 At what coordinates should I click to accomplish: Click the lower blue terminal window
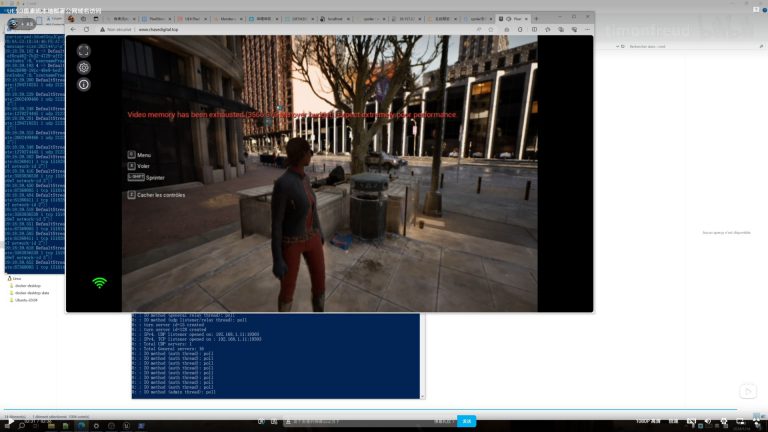pyautogui.click(x=276, y=356)
